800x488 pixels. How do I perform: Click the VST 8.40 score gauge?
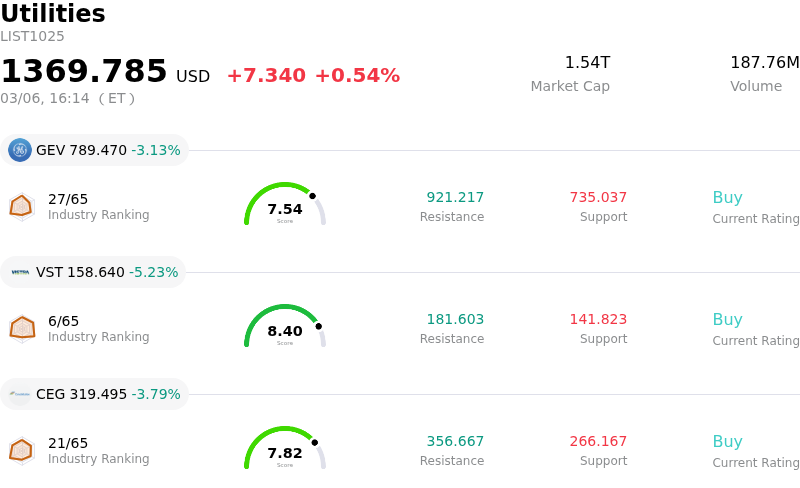pos(285,328)
